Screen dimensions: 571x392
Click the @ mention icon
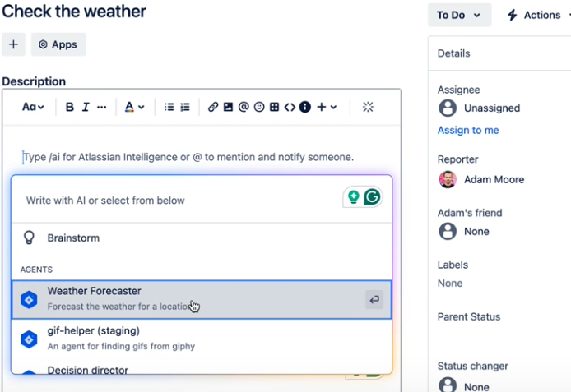[244, 107]
